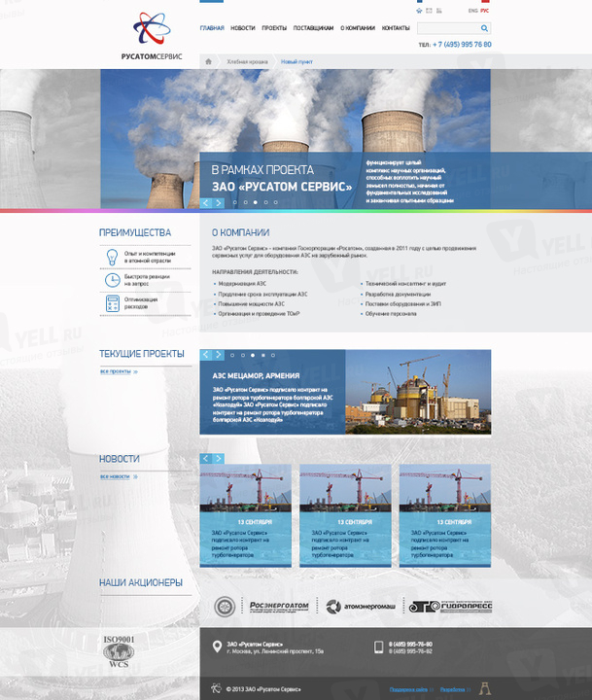Viewport: 592px width, 700px height.
Task: Click the breadcrumb home icon
Action: click(x=208, y=61)
